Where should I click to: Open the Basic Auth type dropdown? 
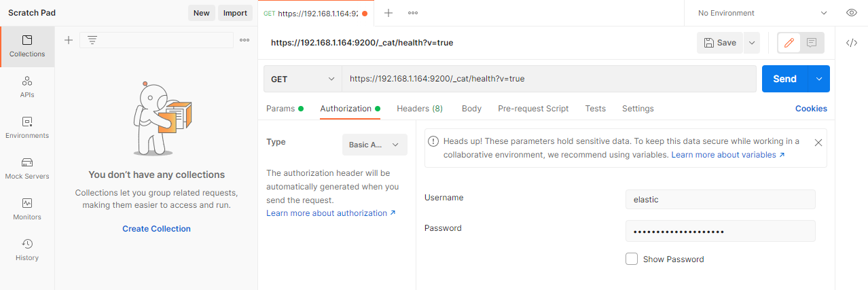(x=374, y=145)
